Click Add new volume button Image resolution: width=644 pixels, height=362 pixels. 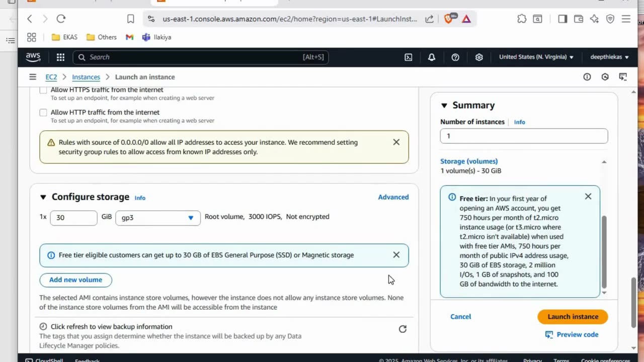coord(76,280)
